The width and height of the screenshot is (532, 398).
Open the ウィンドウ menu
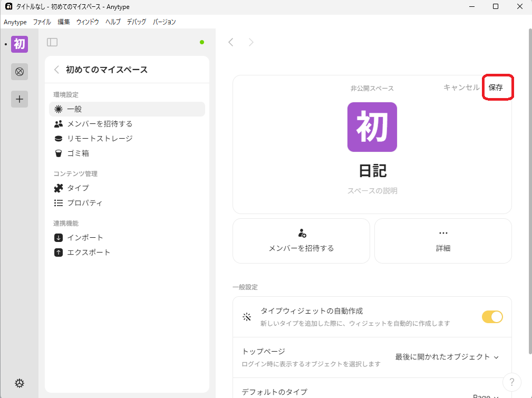pyautogui.click(x=88, y=22)
